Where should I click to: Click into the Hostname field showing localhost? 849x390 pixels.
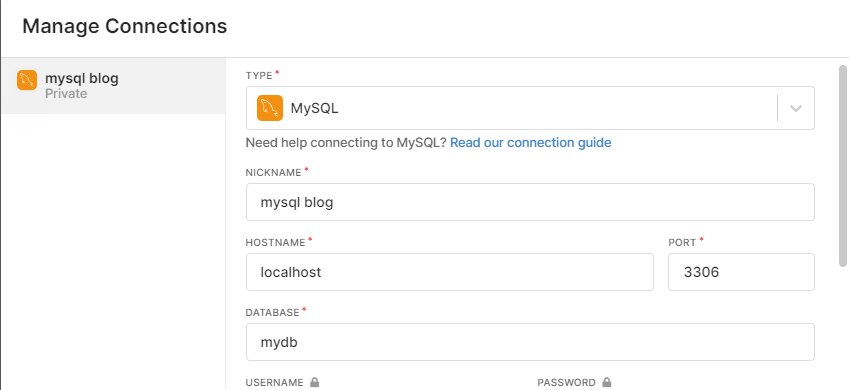click(x=449, y=272)
